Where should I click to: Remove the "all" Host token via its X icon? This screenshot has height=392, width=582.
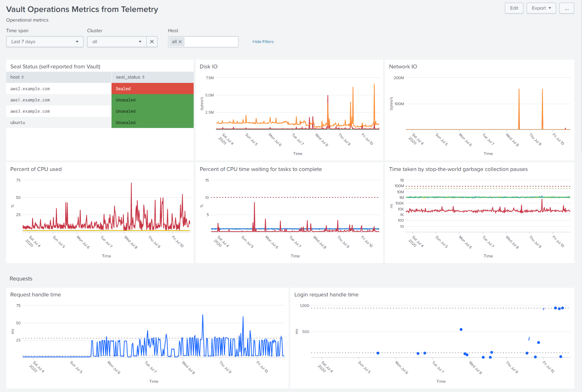point(181,42)
